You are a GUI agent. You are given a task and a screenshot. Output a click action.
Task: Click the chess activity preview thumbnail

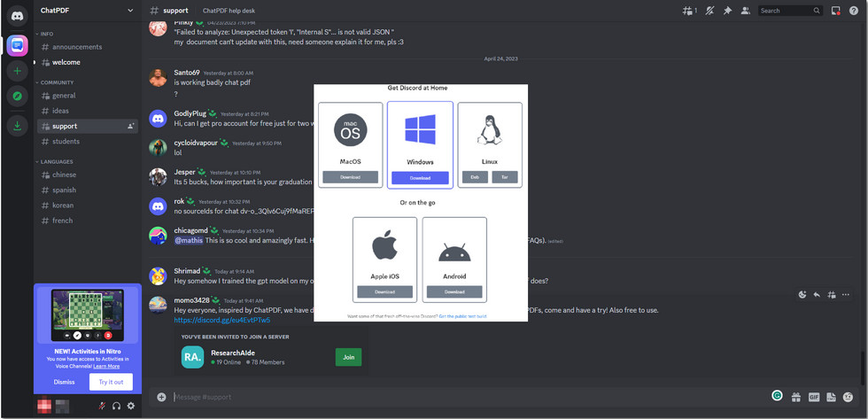pos(88,315)
